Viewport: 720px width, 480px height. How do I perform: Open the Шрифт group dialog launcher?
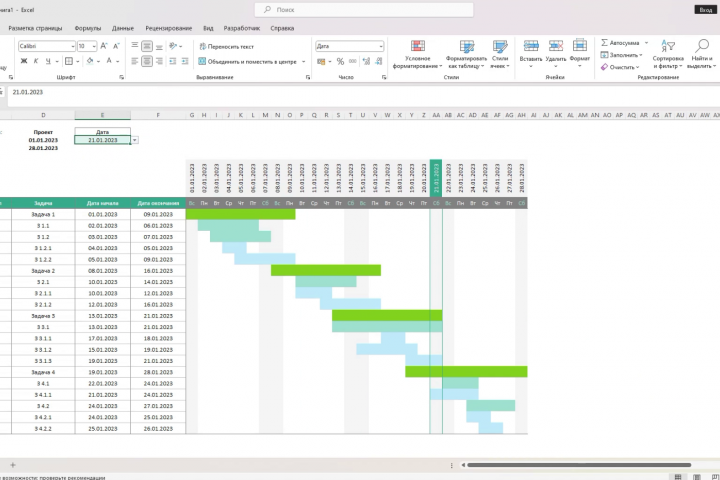[122, 78]
